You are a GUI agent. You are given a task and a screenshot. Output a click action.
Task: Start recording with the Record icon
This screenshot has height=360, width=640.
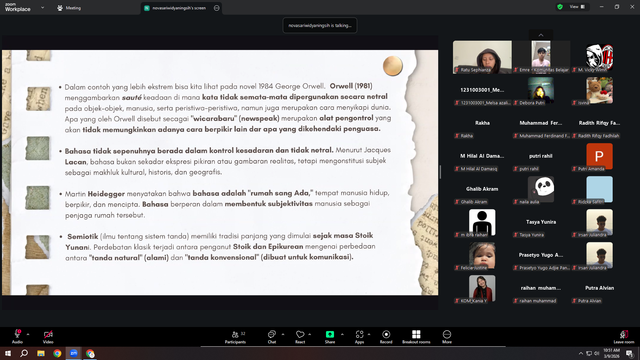[386, 334]
